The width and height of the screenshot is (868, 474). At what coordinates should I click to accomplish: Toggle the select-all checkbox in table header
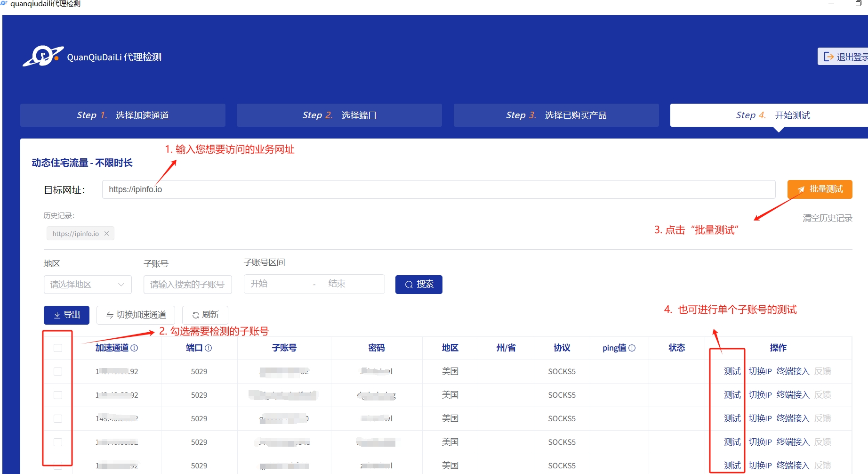coord(58,348)
